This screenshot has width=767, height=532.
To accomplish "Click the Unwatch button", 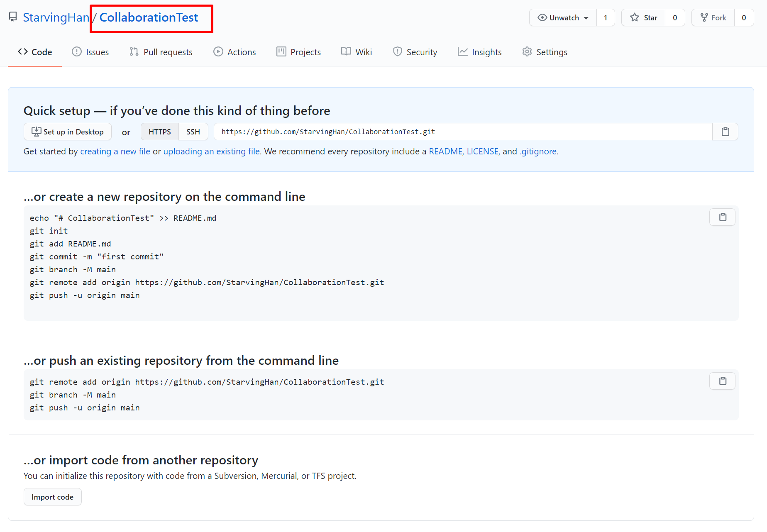I will pos(563,17).
